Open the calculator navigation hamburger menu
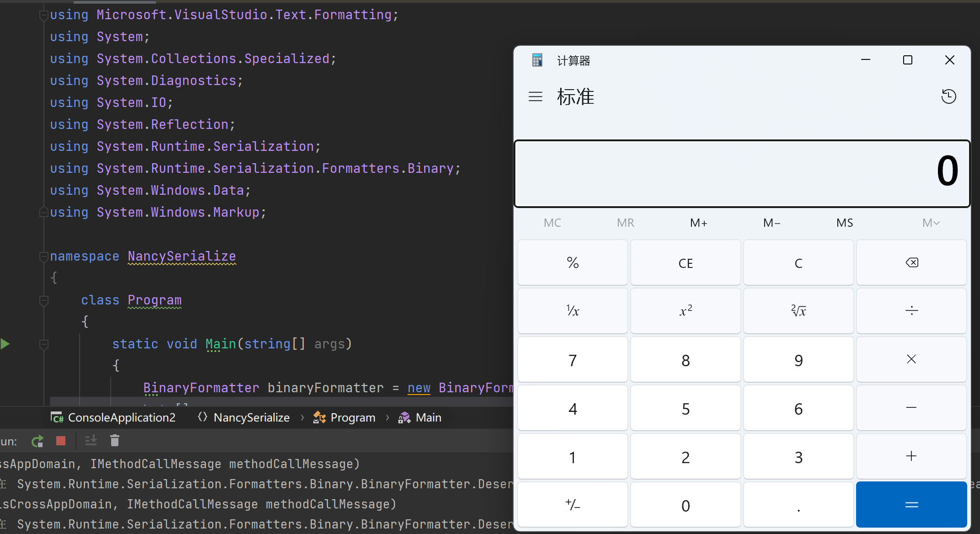Viewport: 980px width, 534px height. (536, 96)
